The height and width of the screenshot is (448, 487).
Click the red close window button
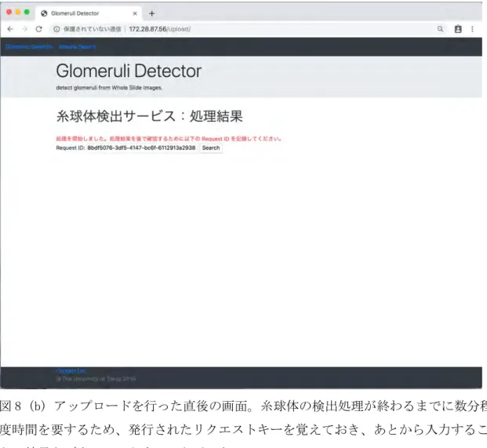[9, 12]
